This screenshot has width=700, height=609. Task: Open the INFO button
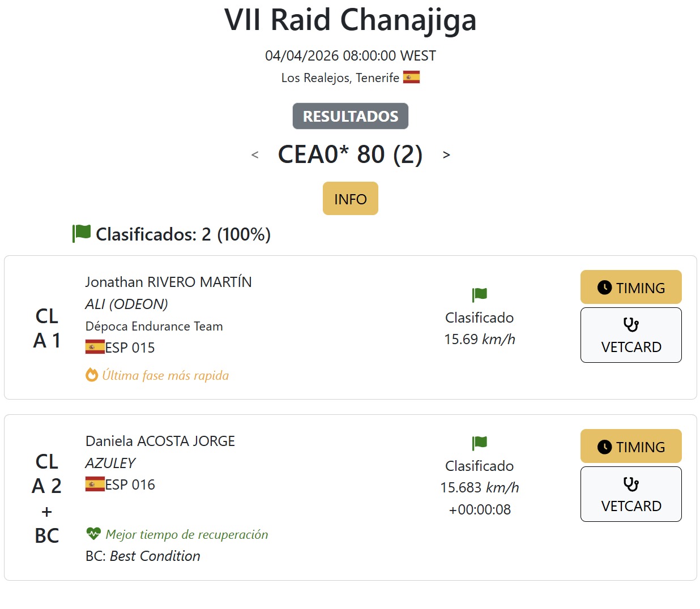pyautogui.click(x=351, y=199)
